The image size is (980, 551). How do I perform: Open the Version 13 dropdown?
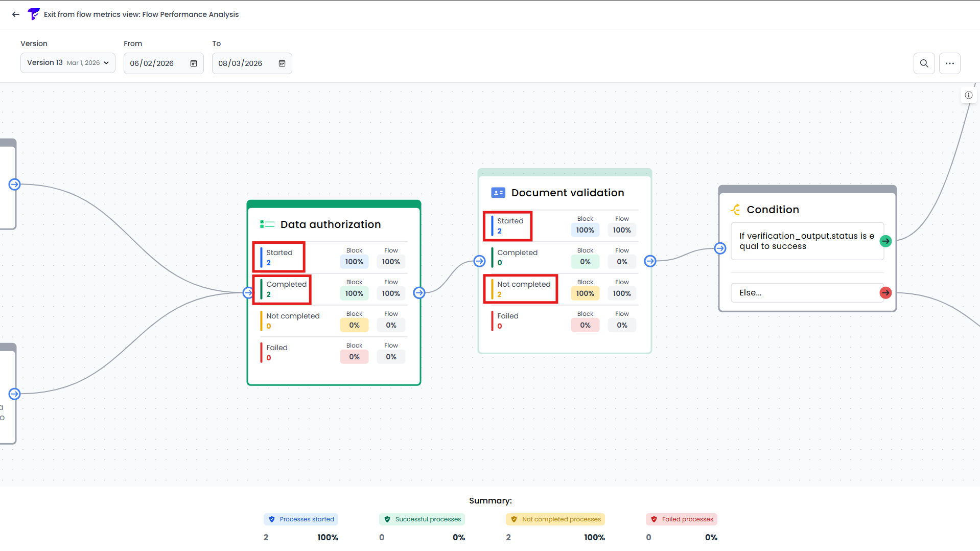pos(67,62)
